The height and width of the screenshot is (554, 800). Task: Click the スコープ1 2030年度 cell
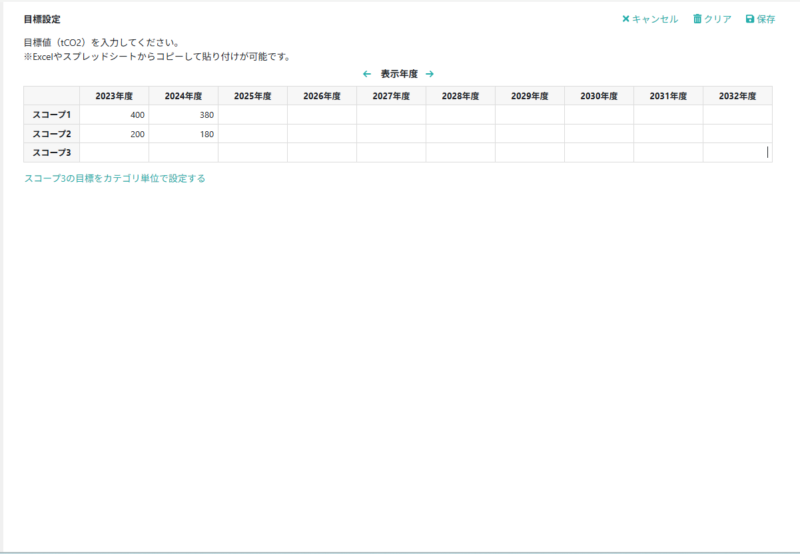[599, 115]
